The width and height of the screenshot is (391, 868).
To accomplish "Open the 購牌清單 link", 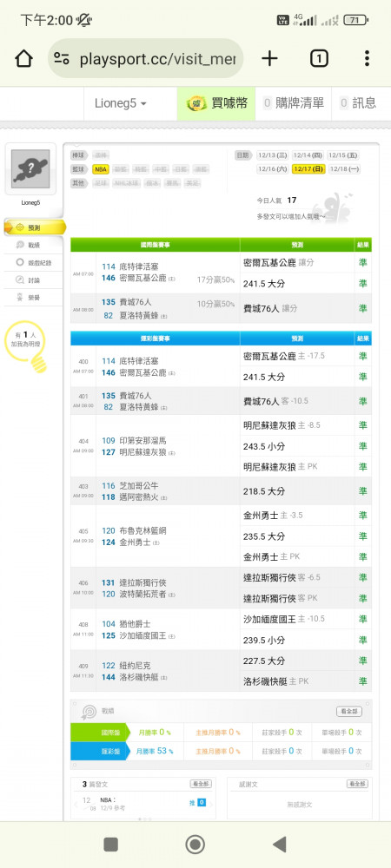I will 294,103.
